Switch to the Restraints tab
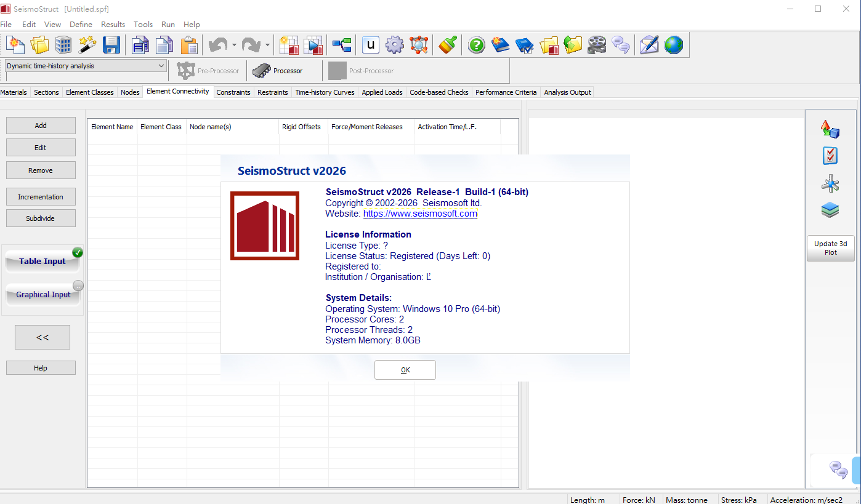Viewport: 861px width, 504px height. [x=273, y=92]
